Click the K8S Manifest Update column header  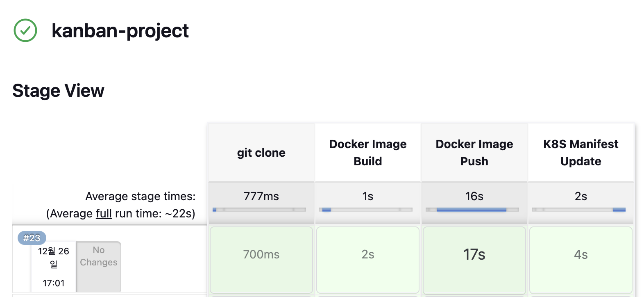click(x=581, y=153)
